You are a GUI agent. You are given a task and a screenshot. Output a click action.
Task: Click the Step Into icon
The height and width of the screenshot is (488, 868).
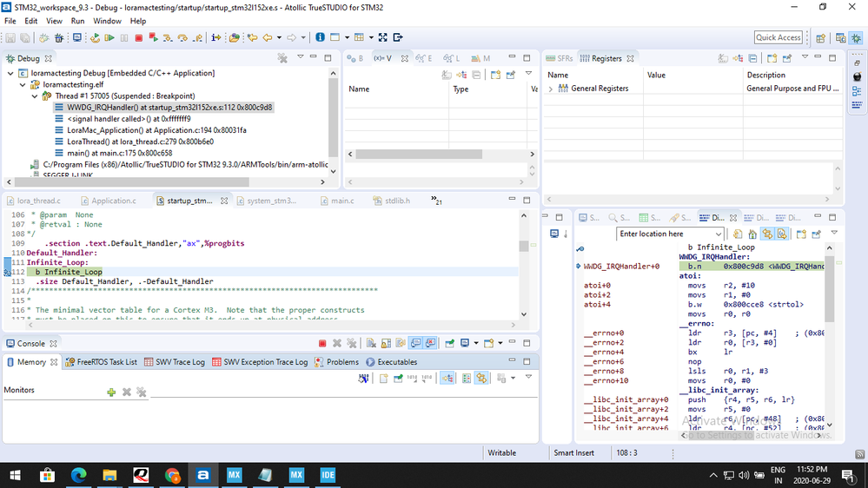(168, 37)
